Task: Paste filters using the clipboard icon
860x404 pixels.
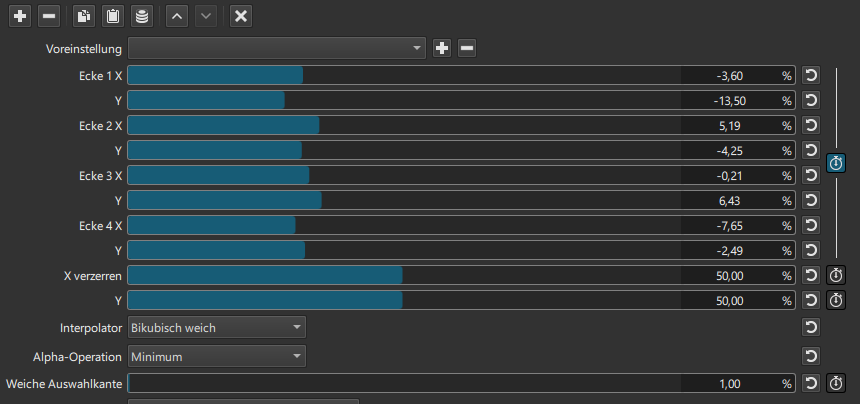Action: tap(113, 16)
